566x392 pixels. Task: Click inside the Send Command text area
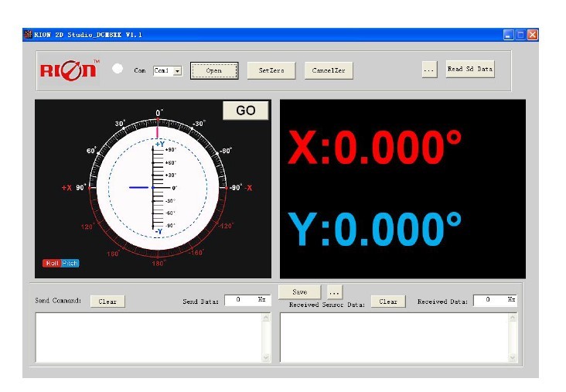(148, 338)
